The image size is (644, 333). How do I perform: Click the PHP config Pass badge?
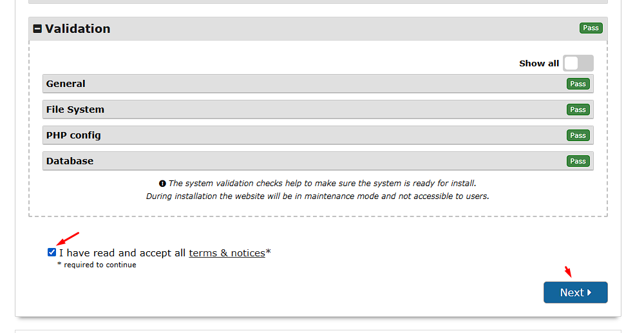tap(578, 135)
